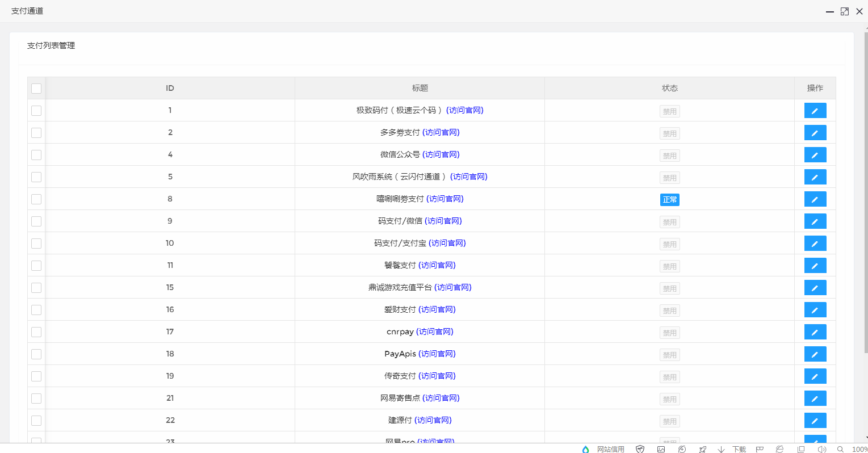Check the checkbox for row ID 8
Image resolution: width=868 pixels, height=453 pixels.
coord(36,199)
